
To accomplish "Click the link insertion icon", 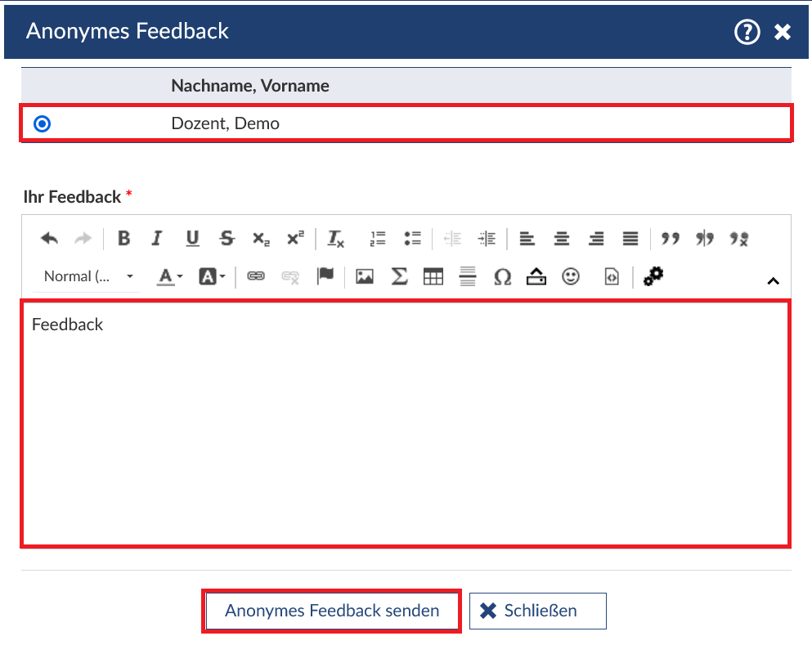I will point(256,277).
